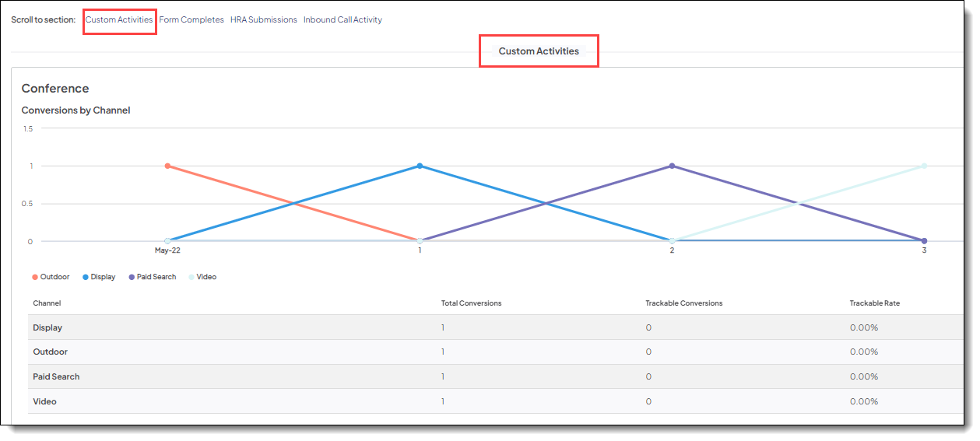Screen dimensions: 980x441
Task: Toggle Outdoor series in chart legend
Action: pyautogui.click(x=51, y=277)
